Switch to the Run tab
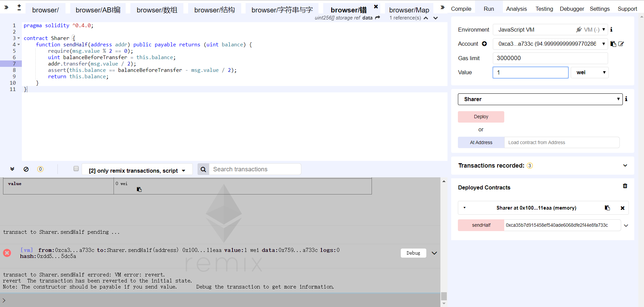The width and height of the screenshot is (644, 307). [489, 9]
